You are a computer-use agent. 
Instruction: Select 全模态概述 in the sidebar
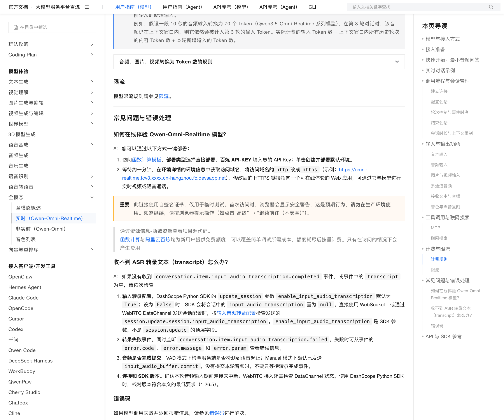[x=28, y=208]
